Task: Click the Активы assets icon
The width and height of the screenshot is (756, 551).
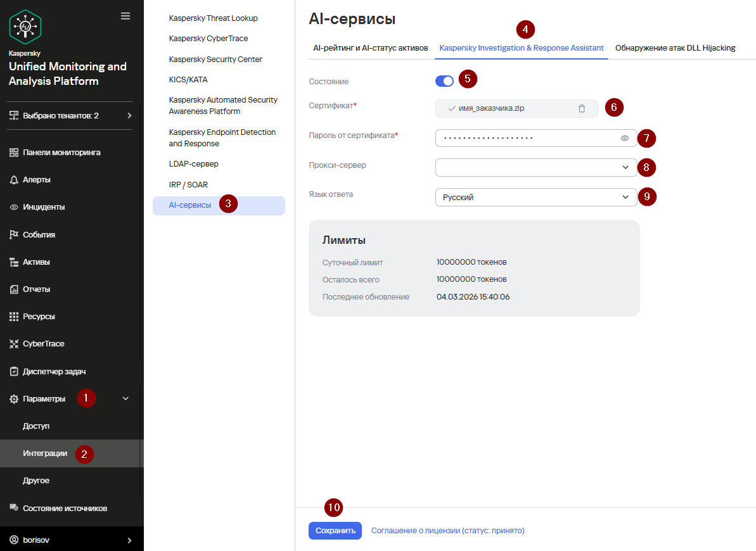Action: coord(14,262)
